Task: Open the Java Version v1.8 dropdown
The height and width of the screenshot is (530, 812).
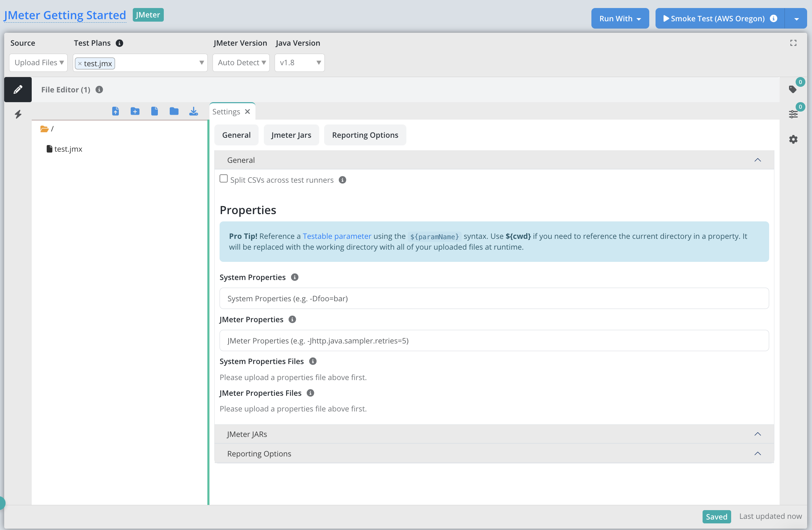Action: (300, 63)
